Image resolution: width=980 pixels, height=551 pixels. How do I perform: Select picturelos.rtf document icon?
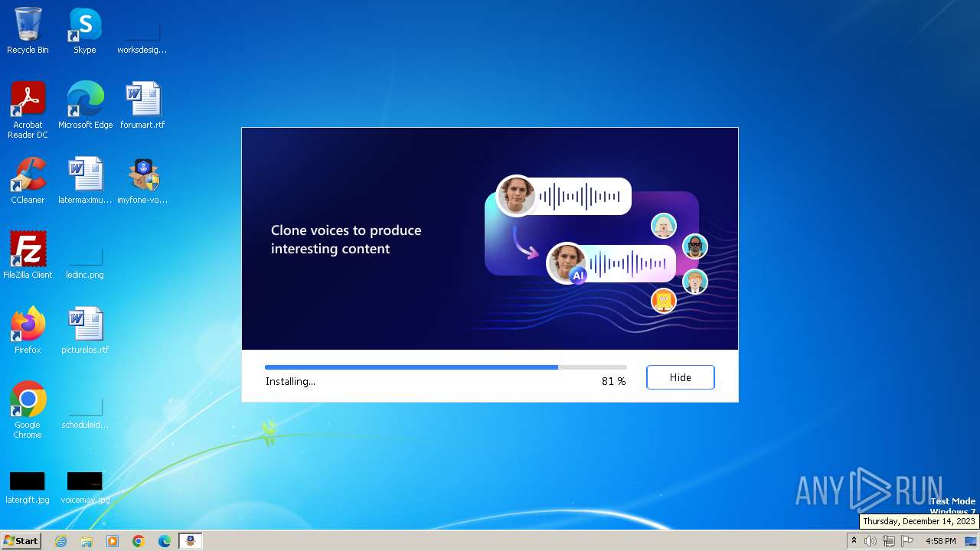click(x=85, y=331)
